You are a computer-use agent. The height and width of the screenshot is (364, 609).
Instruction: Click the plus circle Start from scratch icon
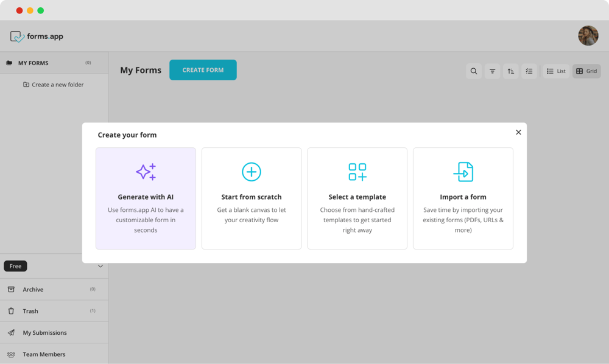click(x=252, y=172)
